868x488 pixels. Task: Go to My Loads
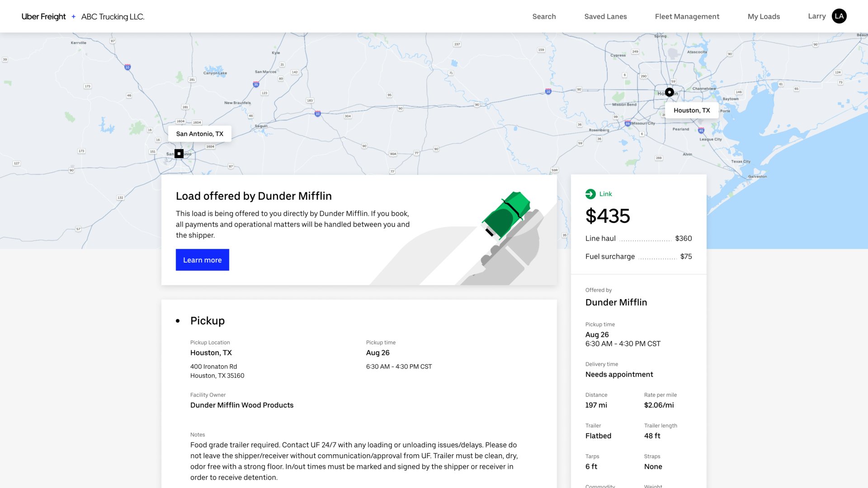[764, 16]
